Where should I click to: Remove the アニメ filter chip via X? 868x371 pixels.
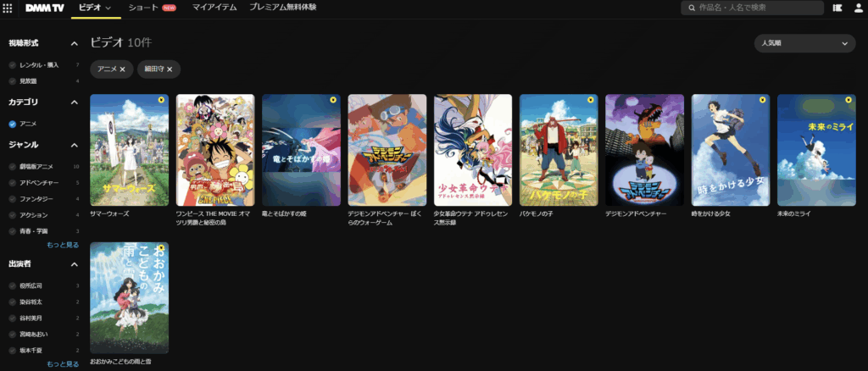(122, 69)
